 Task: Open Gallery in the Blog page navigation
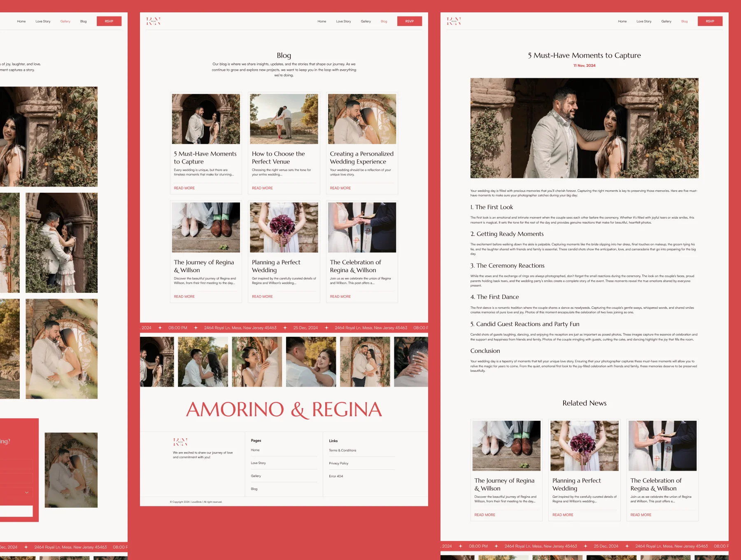(366, 21)
